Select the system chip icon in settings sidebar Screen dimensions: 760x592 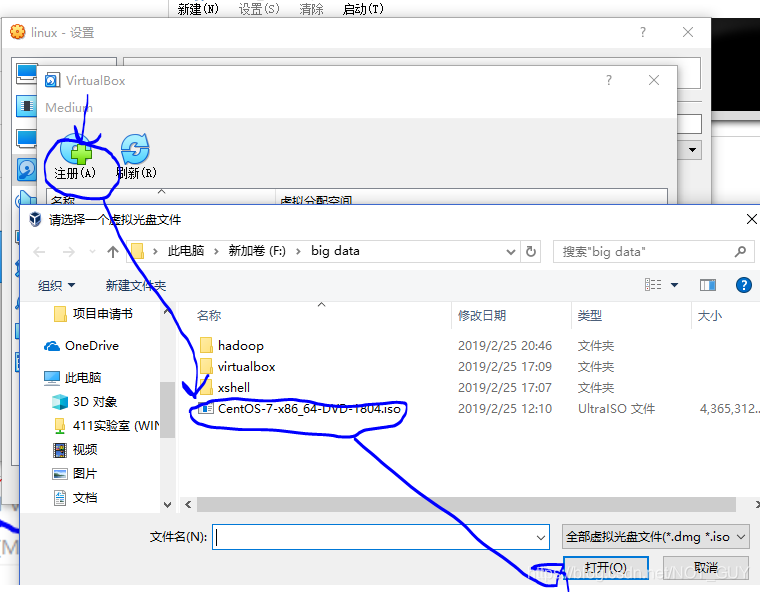click(26, 106)
